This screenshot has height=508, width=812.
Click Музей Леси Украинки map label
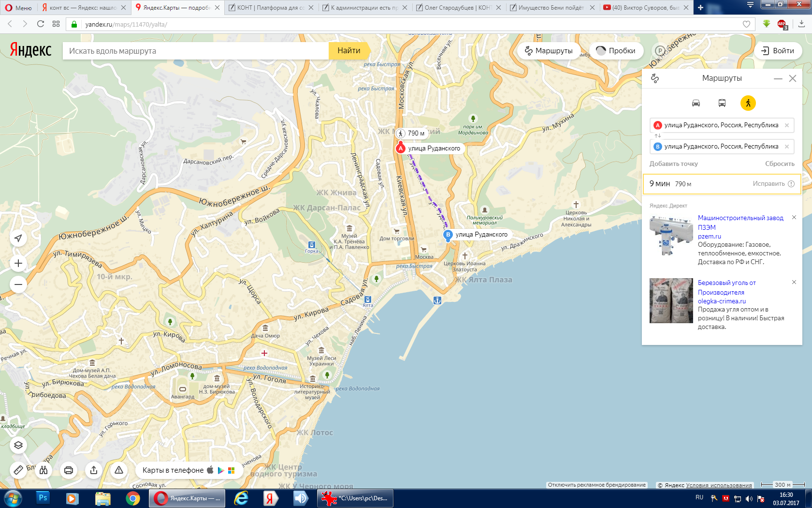[x=321, y=361]
